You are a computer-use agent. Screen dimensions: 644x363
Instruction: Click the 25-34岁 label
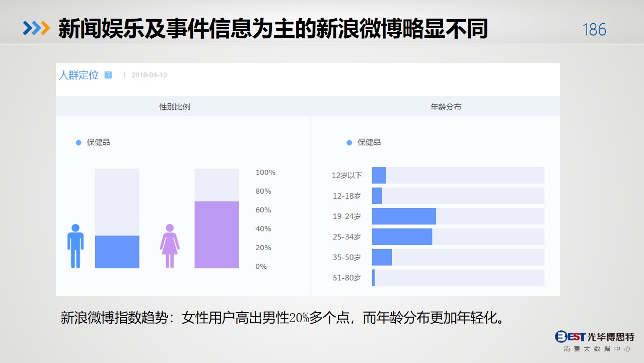[x=347, y=237]
